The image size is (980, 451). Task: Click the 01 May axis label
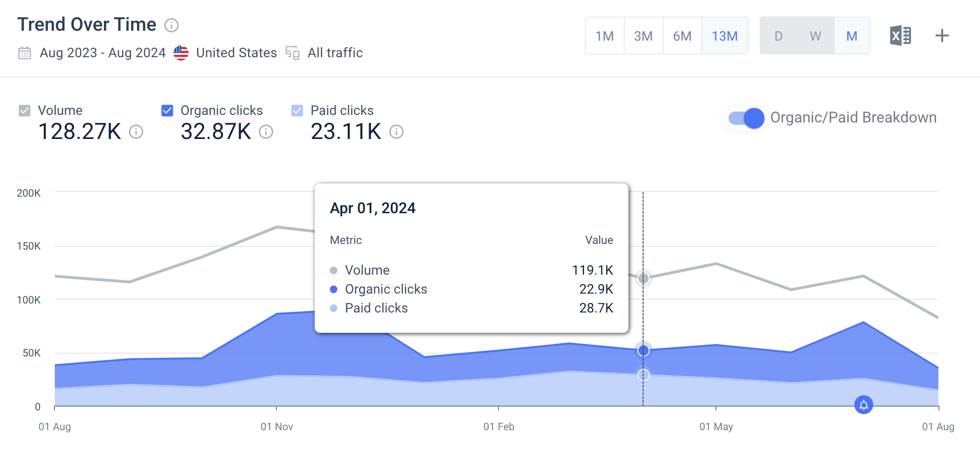pyautogui.click(x=716, y=427)
